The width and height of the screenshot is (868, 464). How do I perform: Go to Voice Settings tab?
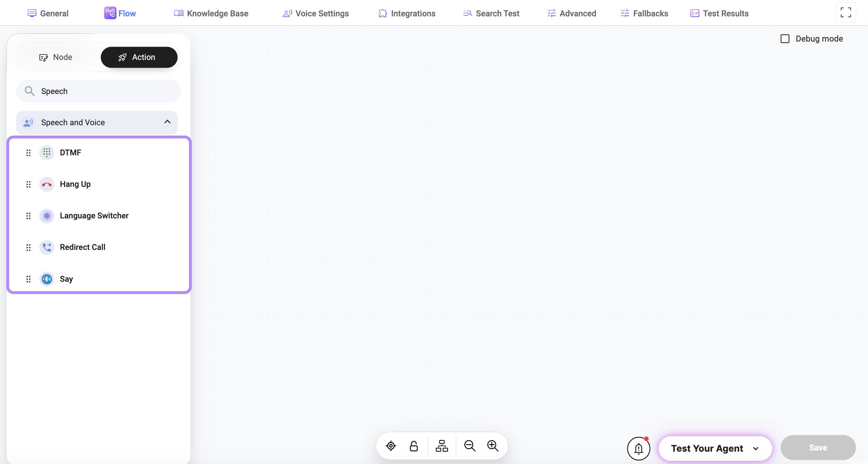(x=316, y=13)
